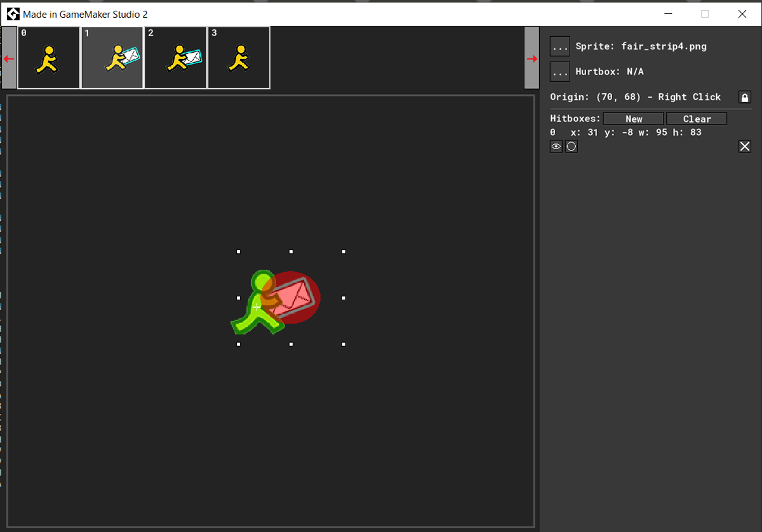Select frame 2 thumbnail
This screenshot has width=762, height=532.
pyautogui.click(x=176, y=58)
